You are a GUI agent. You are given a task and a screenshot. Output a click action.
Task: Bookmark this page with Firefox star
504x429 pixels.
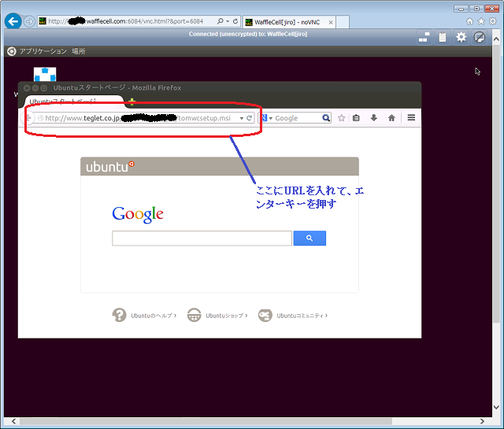(341, 118)
